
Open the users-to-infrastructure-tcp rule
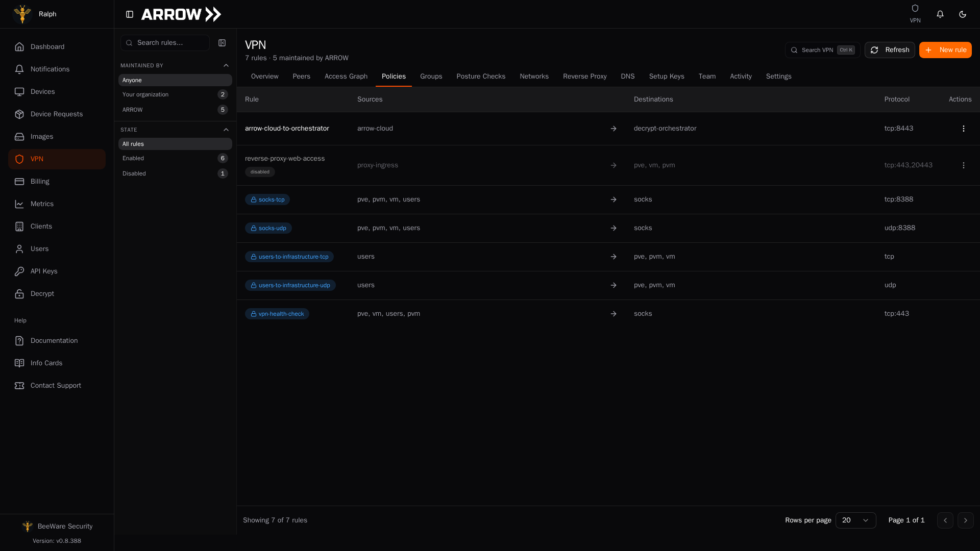point(289,257)
